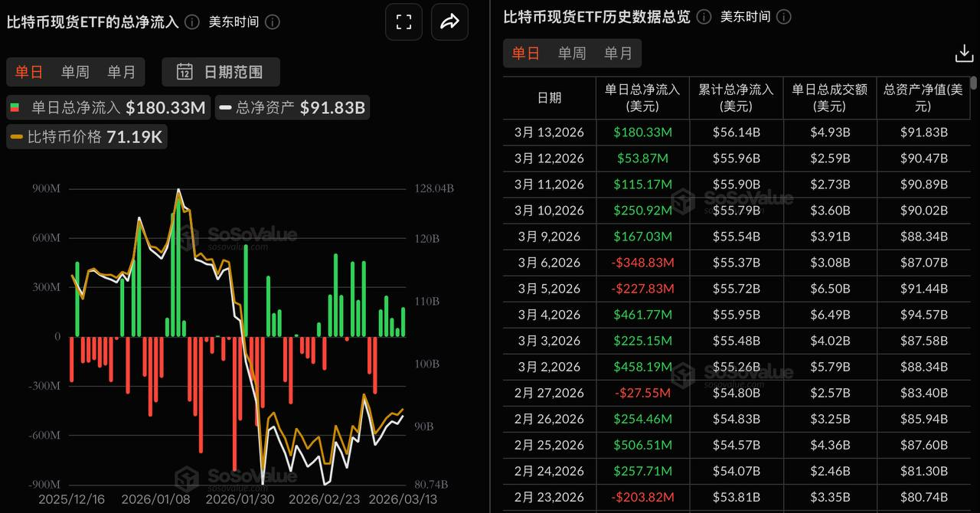Toggle the 比特币价格 legend series

click(x=87, y=138)
